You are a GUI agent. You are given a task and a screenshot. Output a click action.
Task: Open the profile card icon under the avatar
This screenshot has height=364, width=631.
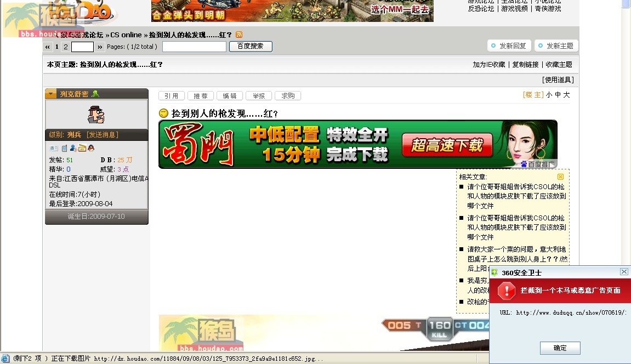54,149
